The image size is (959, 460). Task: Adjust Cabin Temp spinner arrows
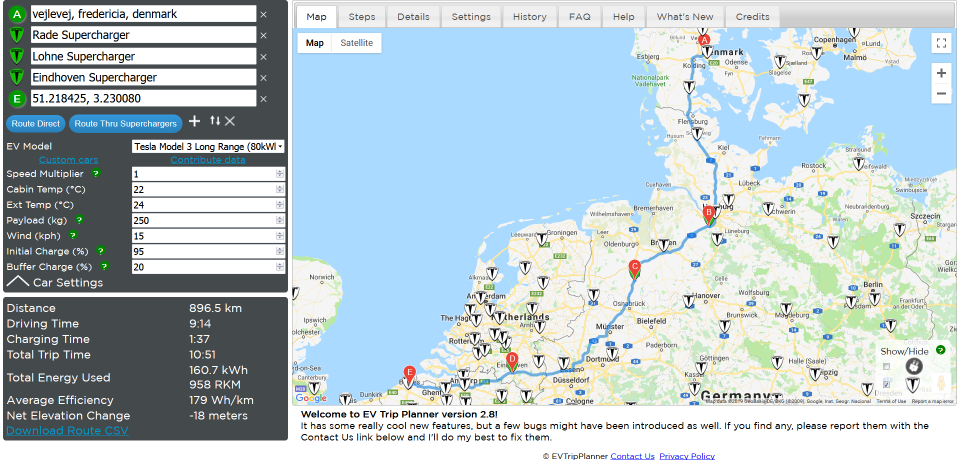click(x=280, y=190)
